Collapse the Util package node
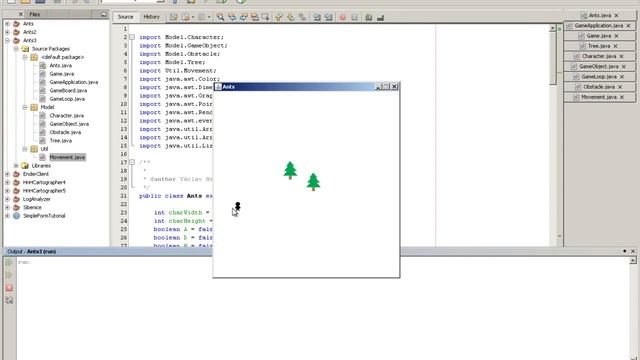 [x=25, y=149]
